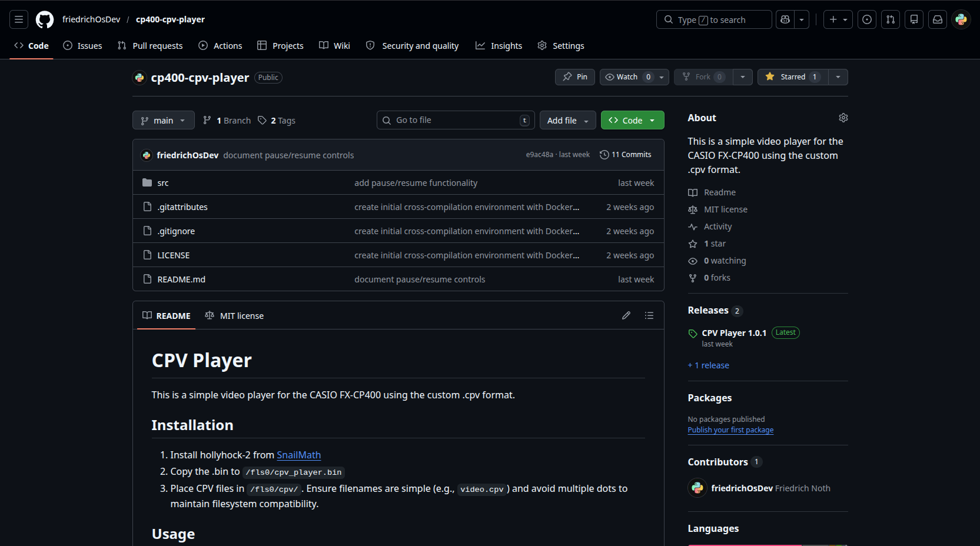This screenshot has height=546, width=980.
Task: Expand the Add file dropdown
Action: (x=568, y=120)
